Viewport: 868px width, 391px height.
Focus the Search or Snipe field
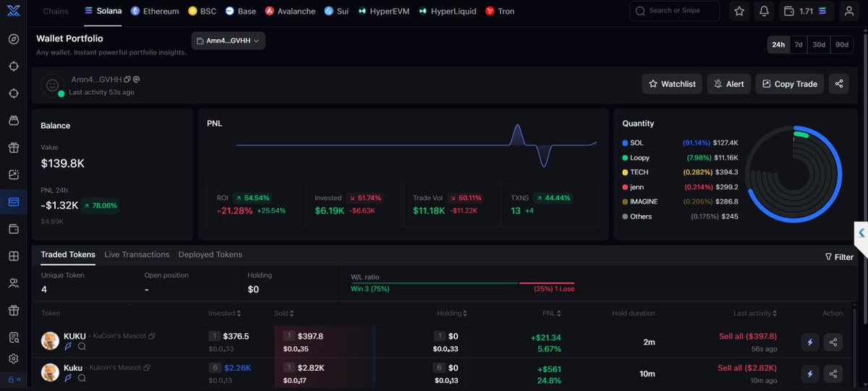click(675, 11)
